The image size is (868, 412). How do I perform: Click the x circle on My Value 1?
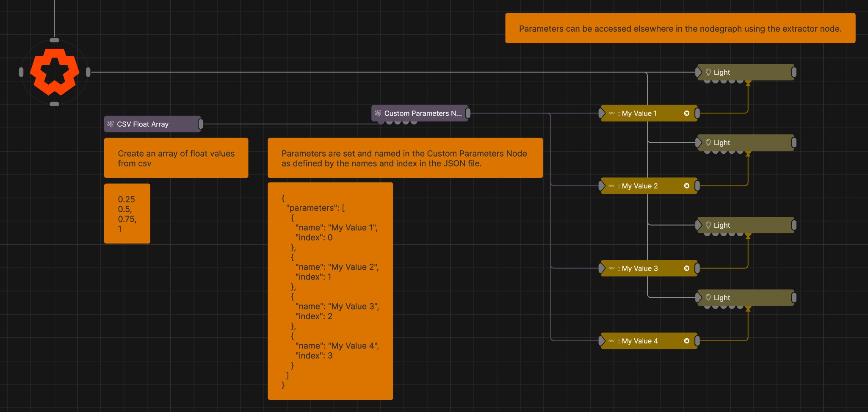tap(687, 113)
